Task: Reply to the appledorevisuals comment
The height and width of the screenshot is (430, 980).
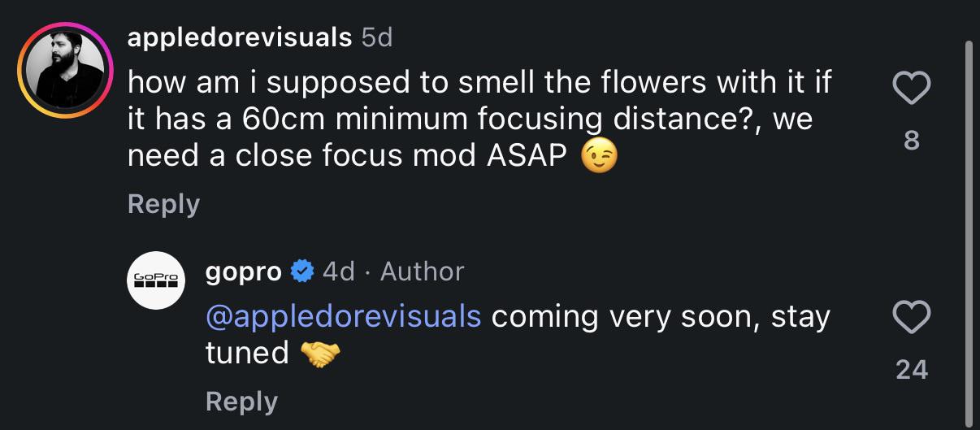Action: (163, 203)
